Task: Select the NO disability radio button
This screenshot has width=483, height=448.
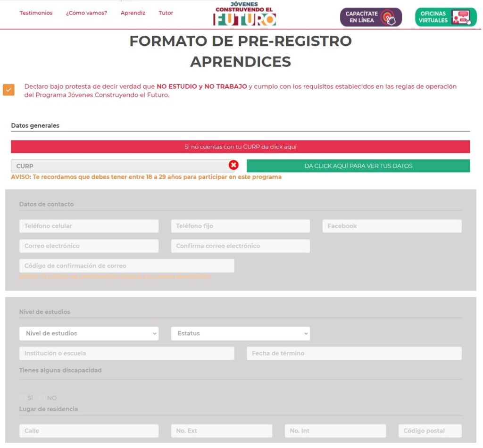Action: tap(42, 398)
